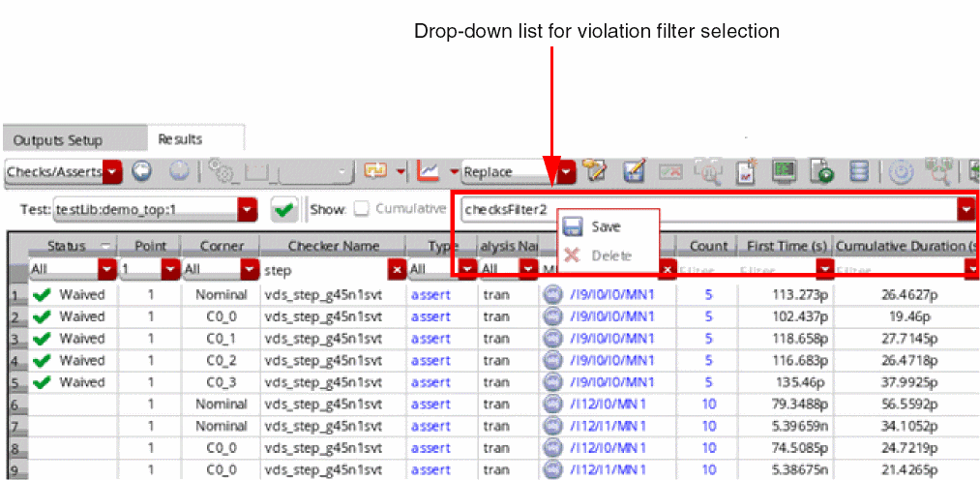The width and height of the screenshot is (980, 480).
Task: Click 5.39659n first time cell
Action: 800,426
